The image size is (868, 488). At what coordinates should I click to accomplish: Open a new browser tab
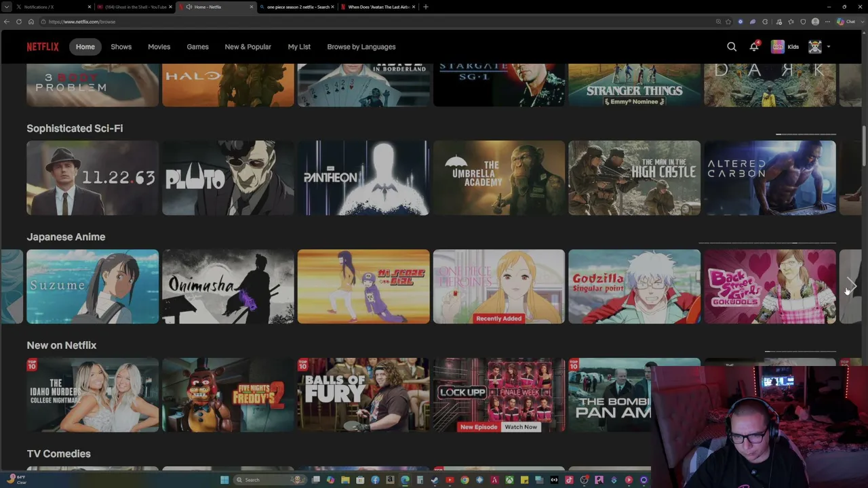click(426, 7)
